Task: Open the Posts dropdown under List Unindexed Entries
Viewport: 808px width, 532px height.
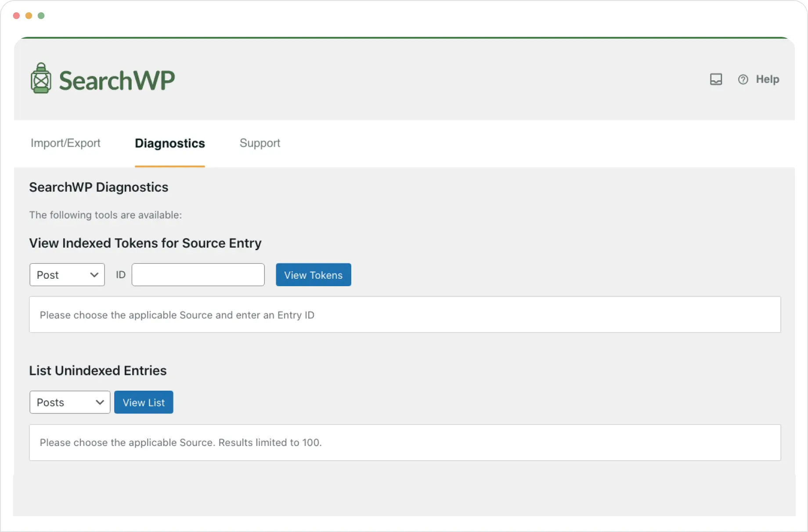Action: (x=69, y=402)
